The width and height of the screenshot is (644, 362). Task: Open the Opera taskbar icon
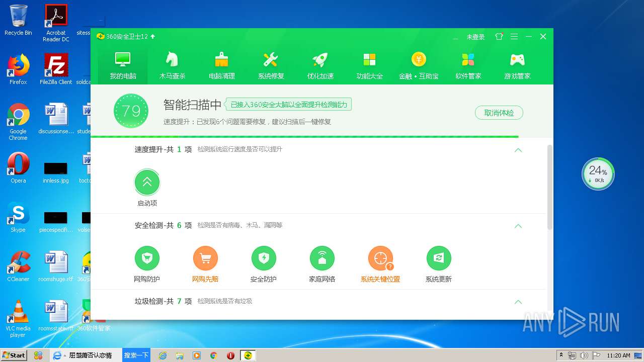pos(230,355)
